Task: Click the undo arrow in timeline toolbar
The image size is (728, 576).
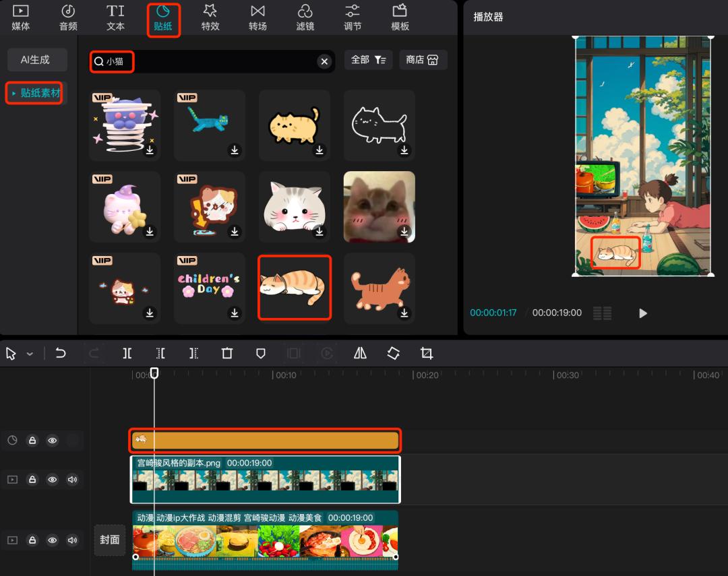Action: click(61, 353)
